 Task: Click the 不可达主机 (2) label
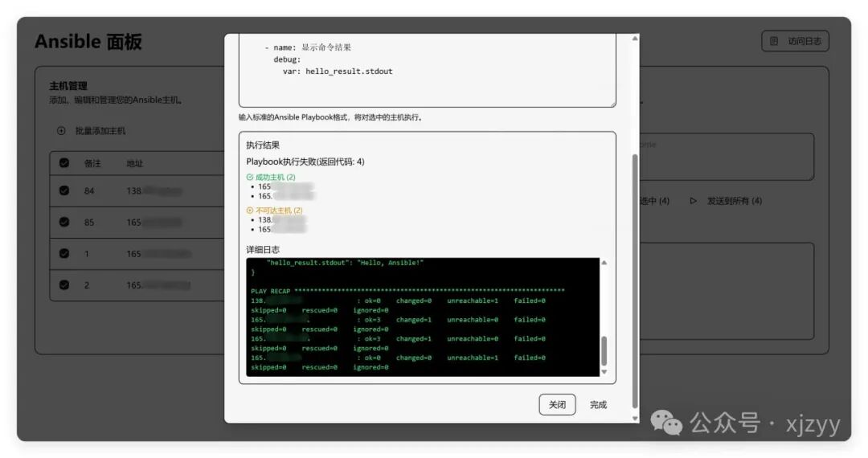pyautogui.click(x=279, y=211)
